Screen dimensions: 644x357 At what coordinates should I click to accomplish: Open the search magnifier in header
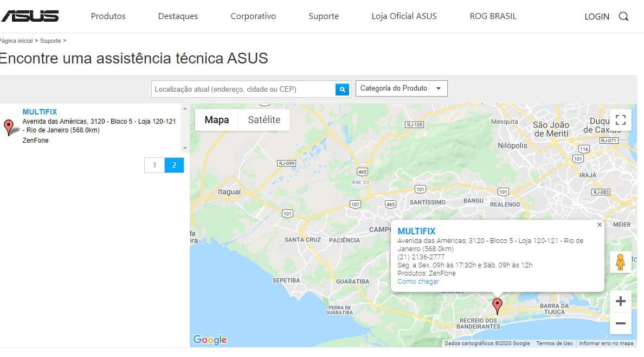pos(623,16)
